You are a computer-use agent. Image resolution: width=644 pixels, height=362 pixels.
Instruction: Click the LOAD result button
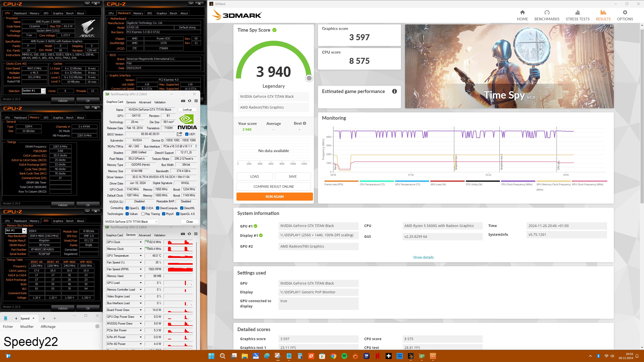click(254, 176)
